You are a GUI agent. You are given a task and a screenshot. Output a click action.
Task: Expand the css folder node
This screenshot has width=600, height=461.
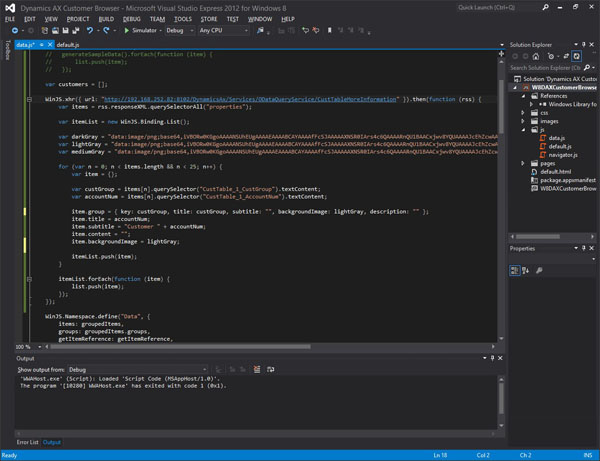[x=523, y=113]
